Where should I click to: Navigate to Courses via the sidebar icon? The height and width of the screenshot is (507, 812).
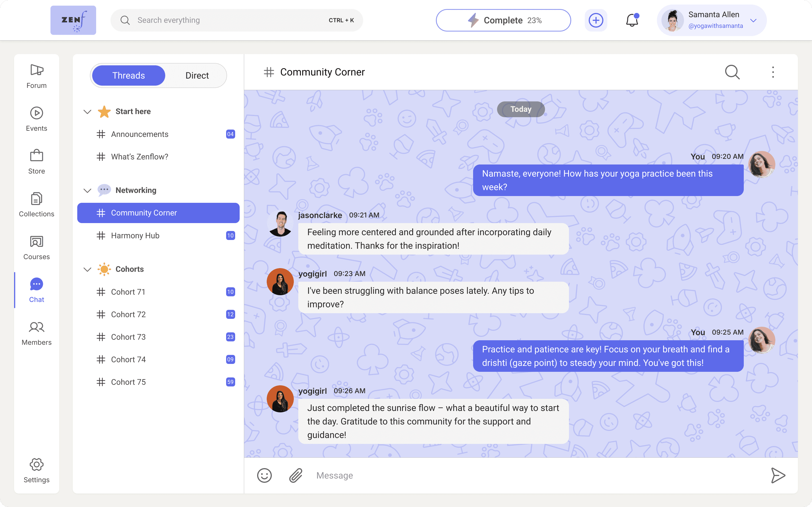click(x=36, y=247)
